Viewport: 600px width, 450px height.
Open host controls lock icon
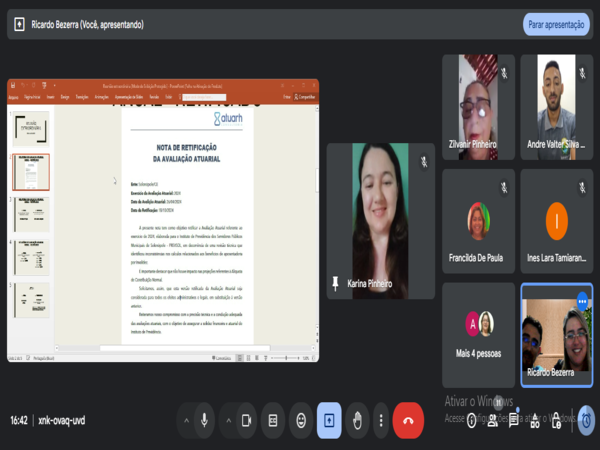pos(556,421)
